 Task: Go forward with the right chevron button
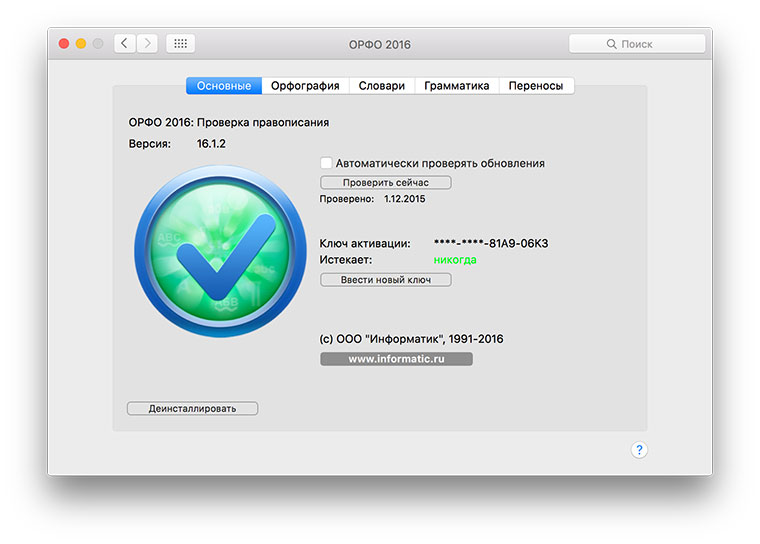147,44
